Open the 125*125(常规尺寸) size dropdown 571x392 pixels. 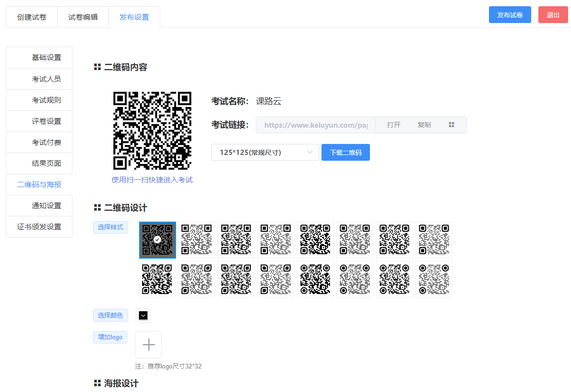coord(265,152)
